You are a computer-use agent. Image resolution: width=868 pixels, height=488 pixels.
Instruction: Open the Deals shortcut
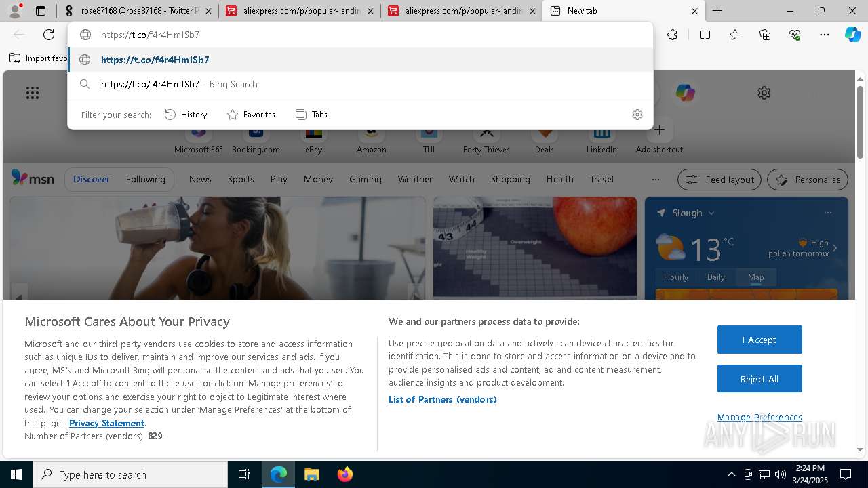[544, 139]
